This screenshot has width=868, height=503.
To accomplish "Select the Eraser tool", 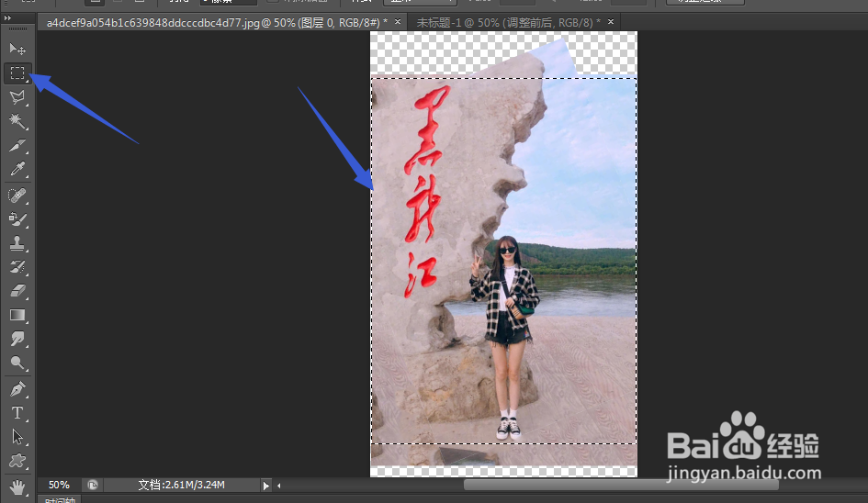I will click(x=17, y=291).
